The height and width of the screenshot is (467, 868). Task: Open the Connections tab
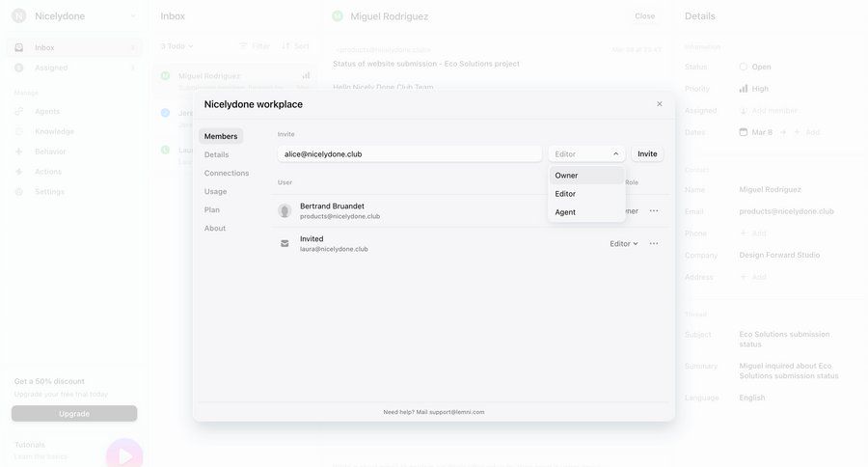click(227, 173)
